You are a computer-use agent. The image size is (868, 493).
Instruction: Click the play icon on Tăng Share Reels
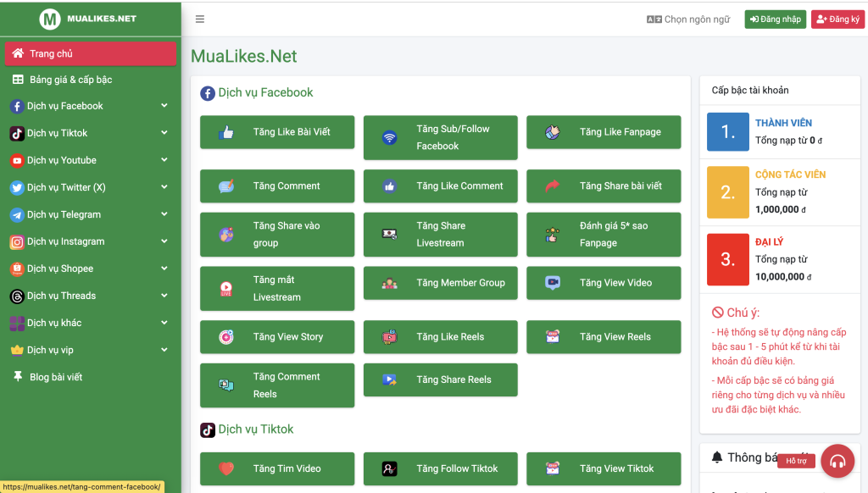[390, 380]
